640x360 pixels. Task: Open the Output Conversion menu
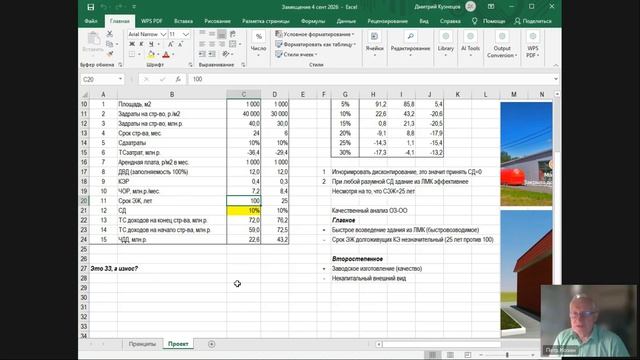502,44
